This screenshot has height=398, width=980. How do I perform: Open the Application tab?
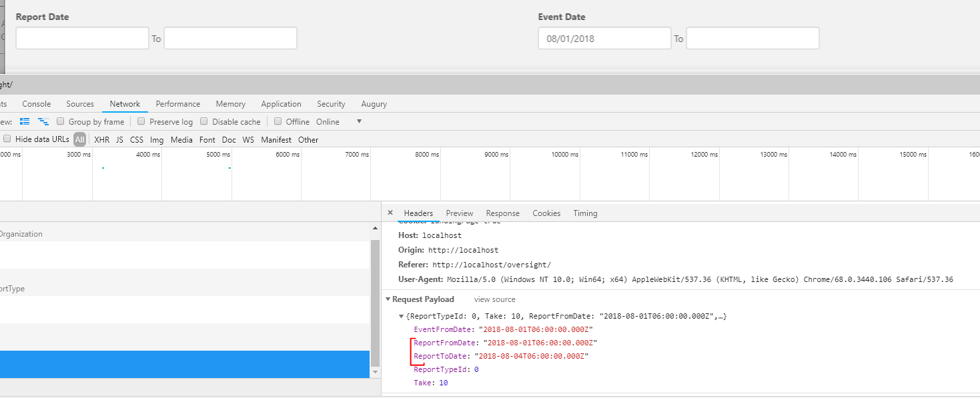point(282,104)
